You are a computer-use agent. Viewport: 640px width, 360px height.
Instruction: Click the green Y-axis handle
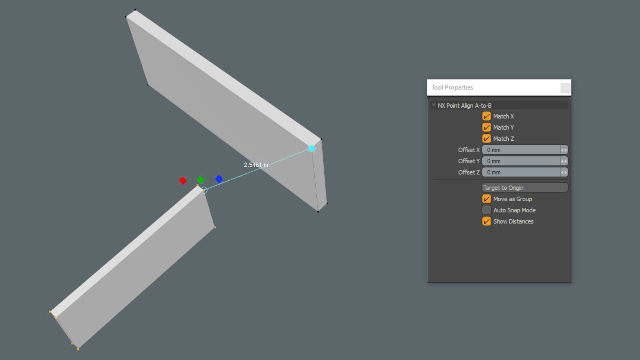(x=201, y=180)
